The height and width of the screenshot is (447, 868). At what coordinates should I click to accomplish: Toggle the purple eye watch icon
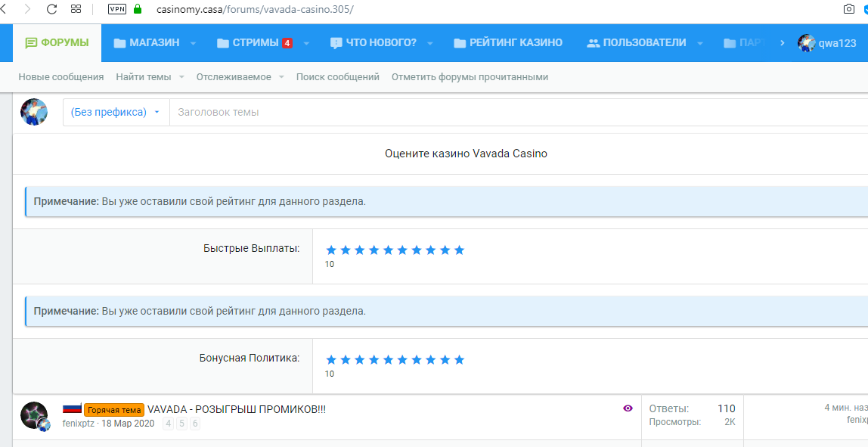tap(628, 408)
